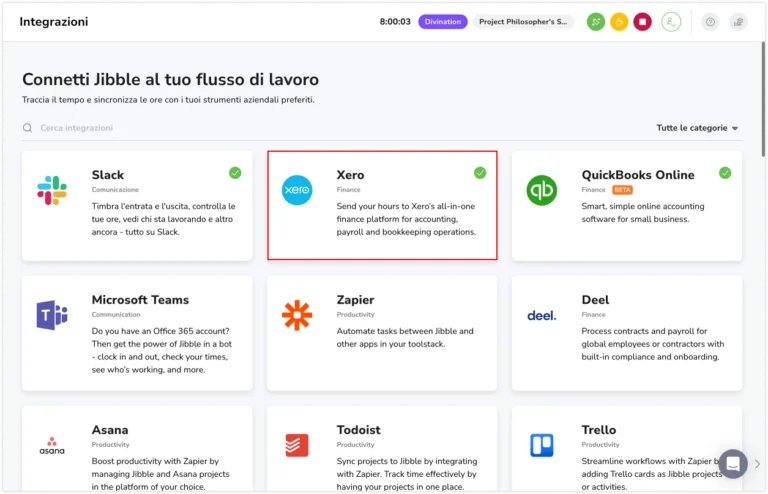Click the Teams description "Do you have an Office 365"

[x=162, y=350]
